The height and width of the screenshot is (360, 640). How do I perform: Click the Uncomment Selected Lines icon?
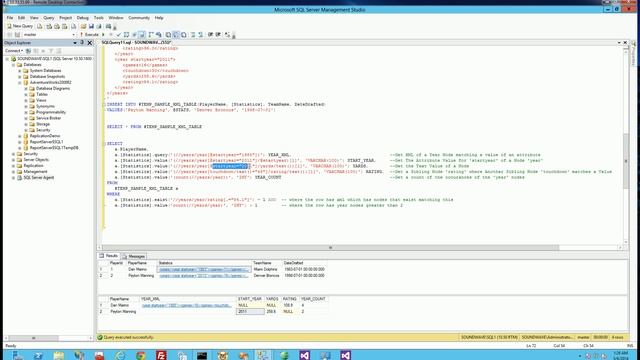(x=201, y=35)
